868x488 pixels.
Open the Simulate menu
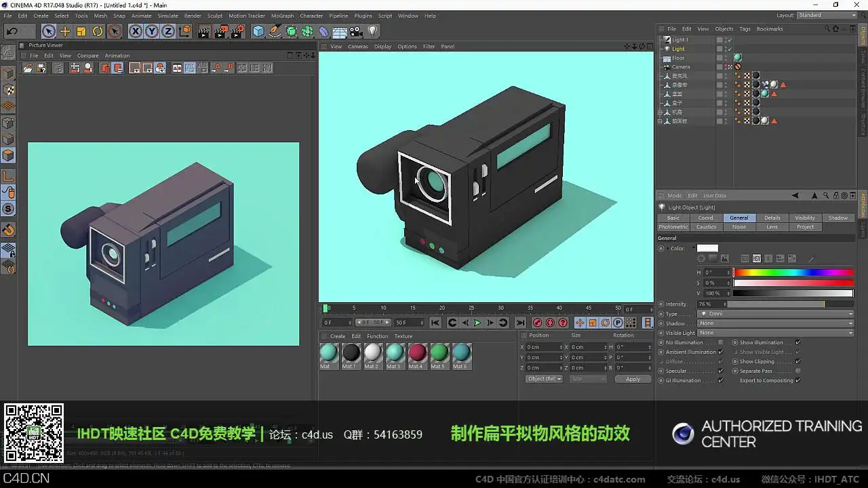coord(167,16)
